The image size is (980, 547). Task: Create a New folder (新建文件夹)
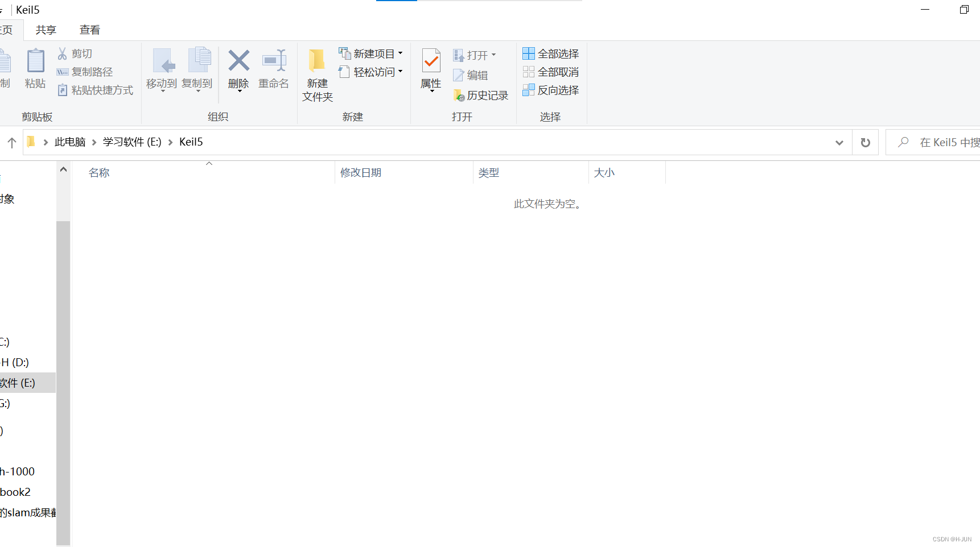pos(317,75)
